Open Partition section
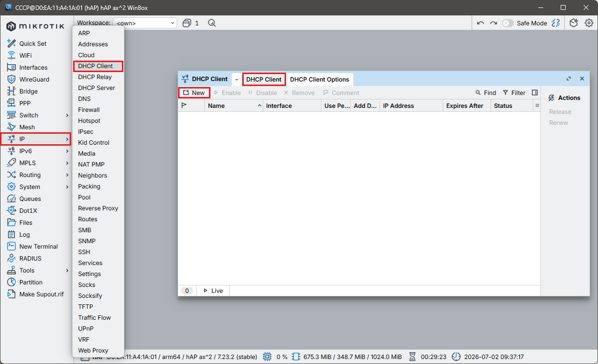This screenshot has width=598, height=364. pos(31,282)
